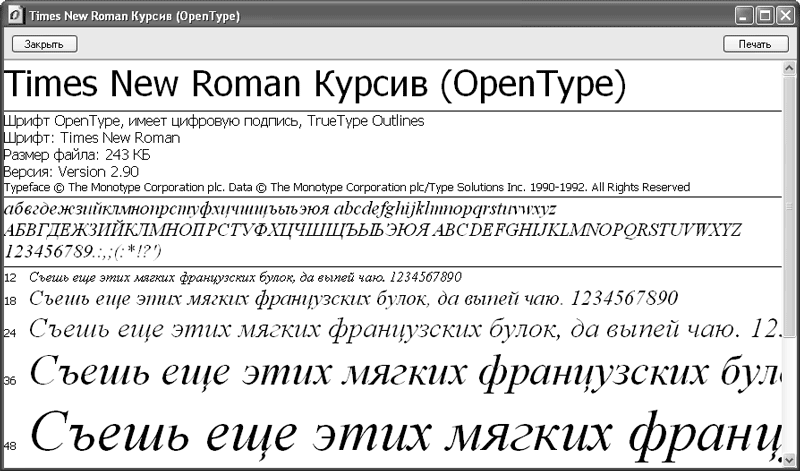The height and width of the screenshot is (471, 800).
Task: Click the scrollbar up arrow
Action: pos(789,67)
